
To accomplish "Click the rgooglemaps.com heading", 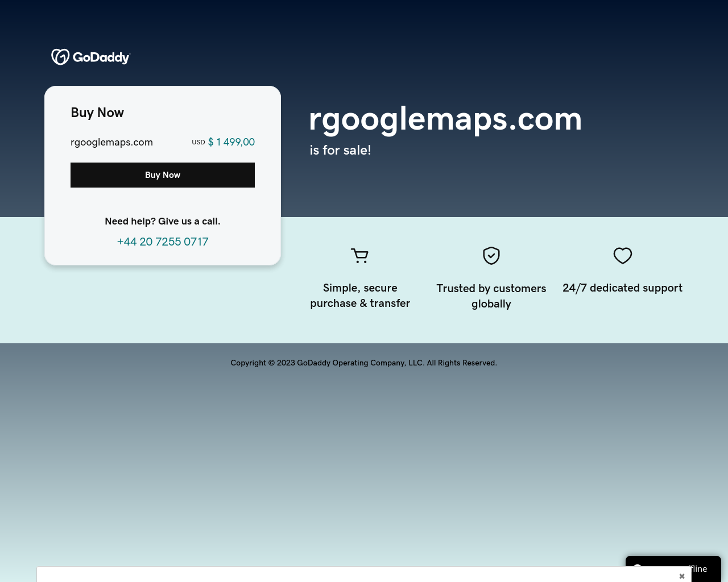I will point(445,119).
